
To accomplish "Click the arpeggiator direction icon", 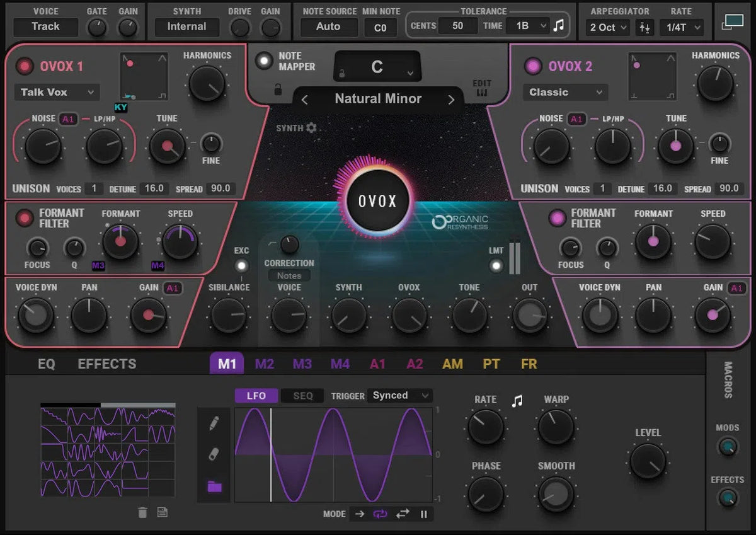I will pyautogui.click(x=645, y=28).
